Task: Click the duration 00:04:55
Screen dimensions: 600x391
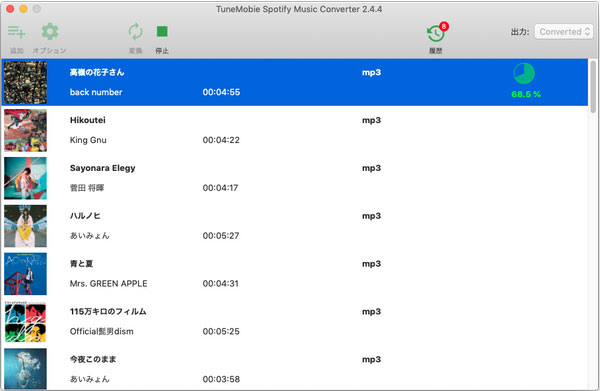Action: click(221, 92)
